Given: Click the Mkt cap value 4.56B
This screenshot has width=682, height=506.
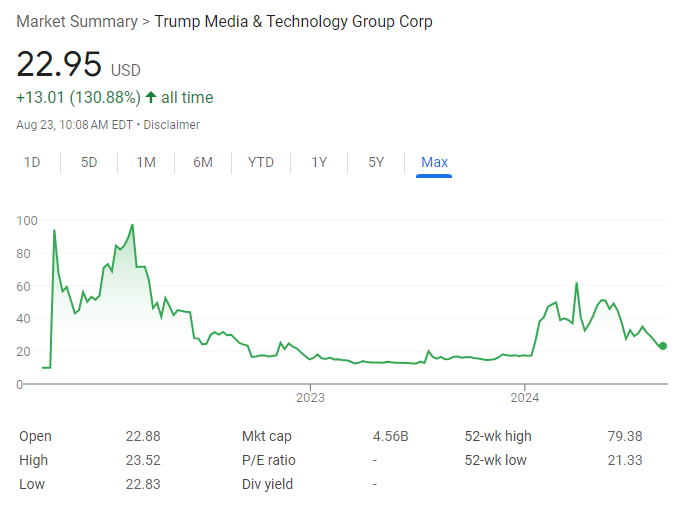Looking at the screenshot, I should click(x=390, y=436).
